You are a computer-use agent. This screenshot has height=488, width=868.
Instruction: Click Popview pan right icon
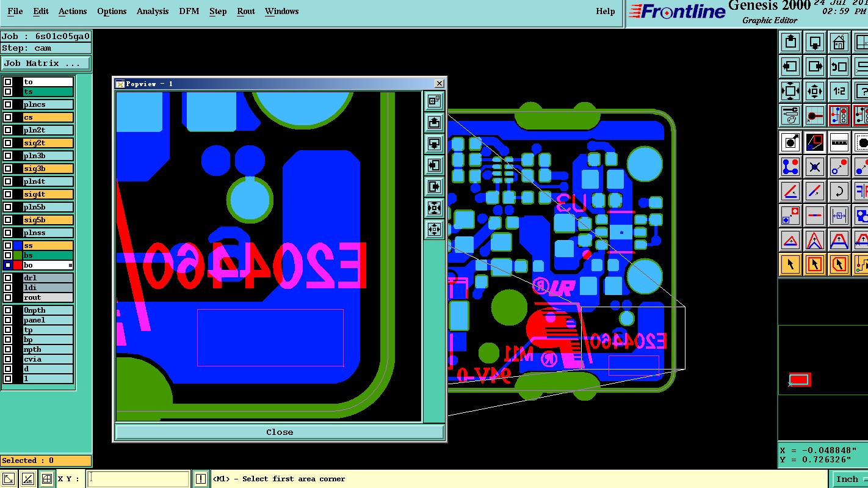click(434, 187)
